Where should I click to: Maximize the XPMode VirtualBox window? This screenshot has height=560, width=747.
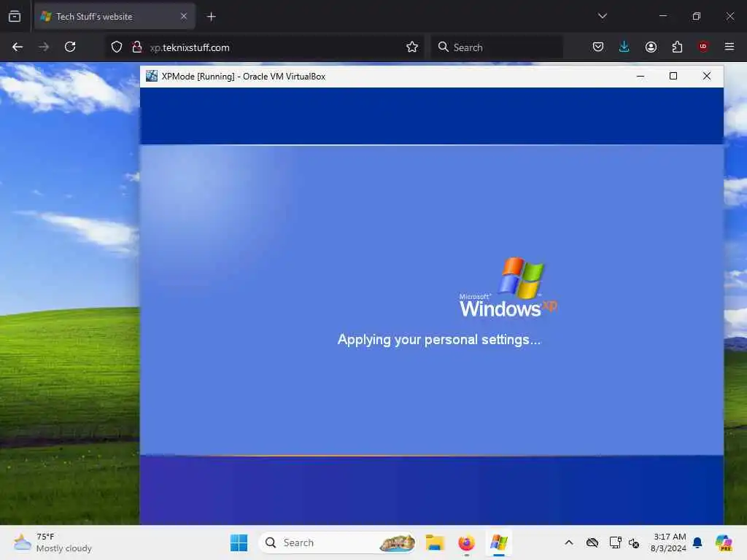click(x=673, y=76)
